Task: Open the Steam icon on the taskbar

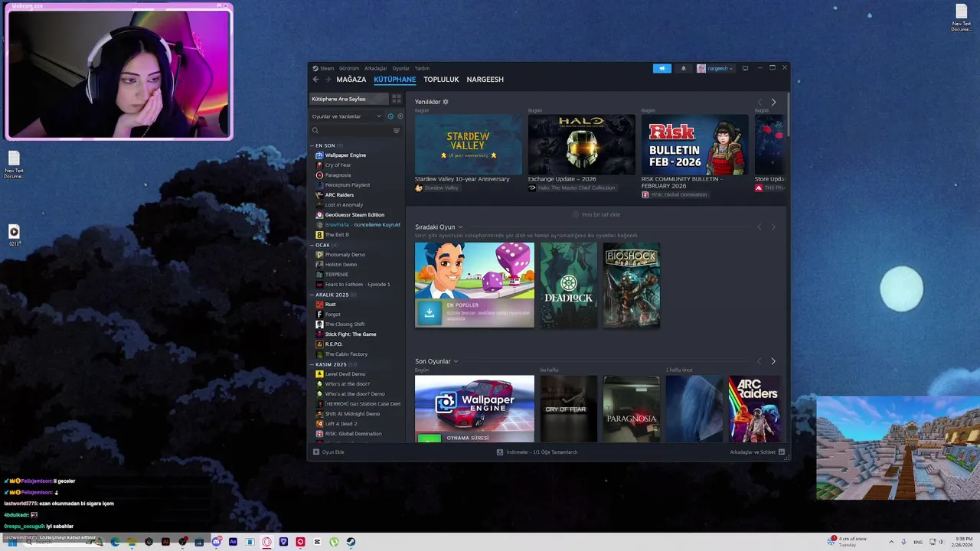Action: 350,542
